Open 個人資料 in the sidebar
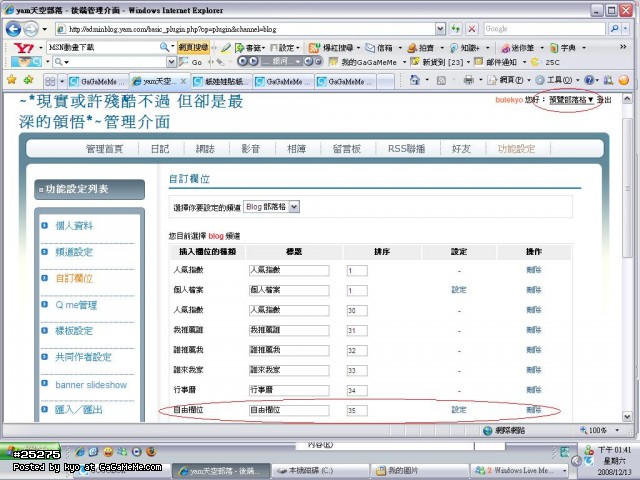Image resolution: width=640 pixels, height=480 pixels. pyautogui.click(x=74, y=226)
